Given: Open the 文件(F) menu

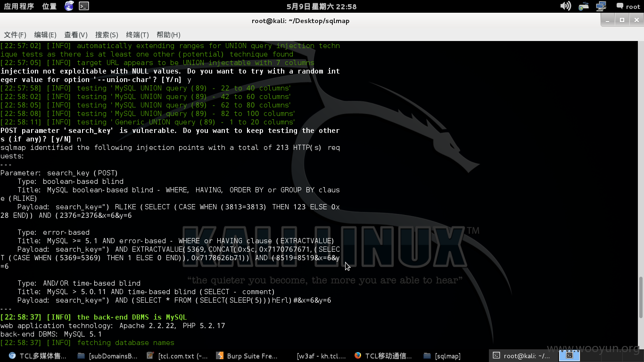Looking at the screenshot, I should click(15, 35).
